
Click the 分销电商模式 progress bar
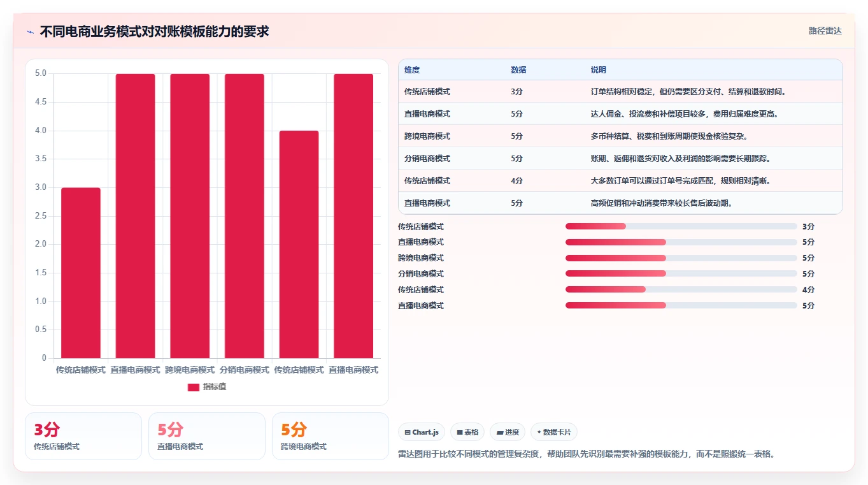tap(681, 274)
